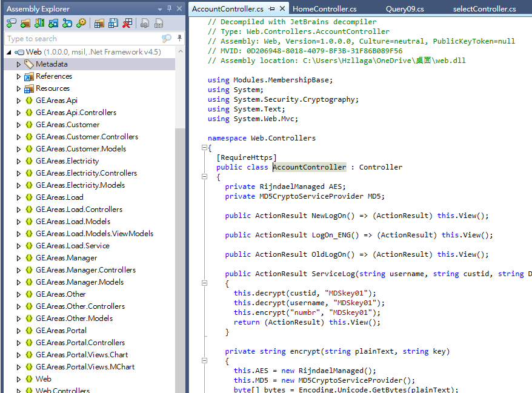This screenshot has height=393, width=532.
Task: Switch to the HomeController.cs tab
Action: tap(324, 9)
